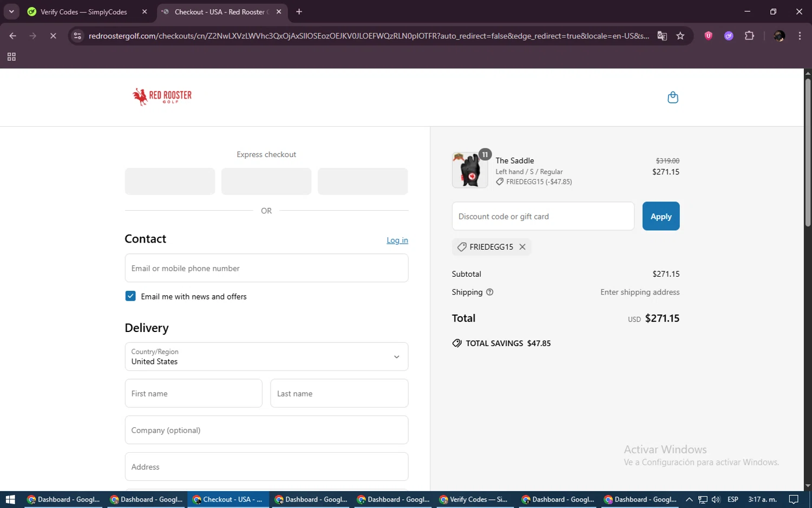The height and width of the screenshot is (508, 812).
Task: Click The Saddle glove thumbnail
Action: point(470,170)
